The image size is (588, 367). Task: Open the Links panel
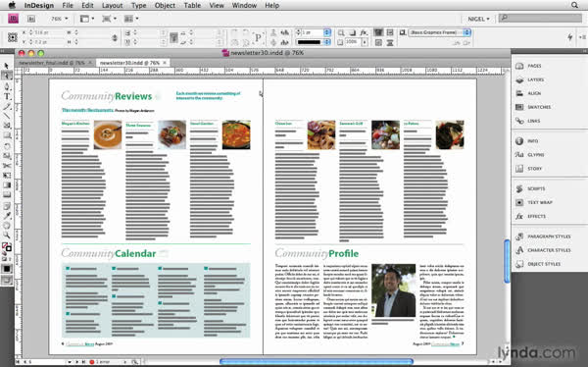point(533,121)
